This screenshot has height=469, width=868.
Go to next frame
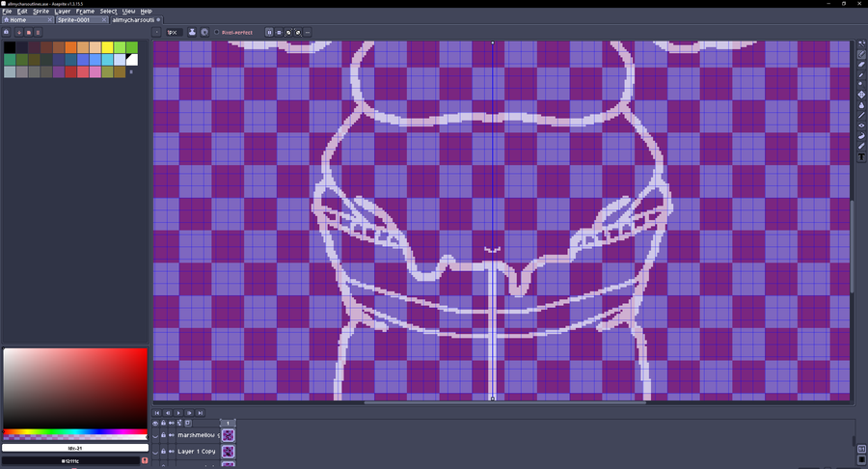pyautogui.click(x=189, y=412)
